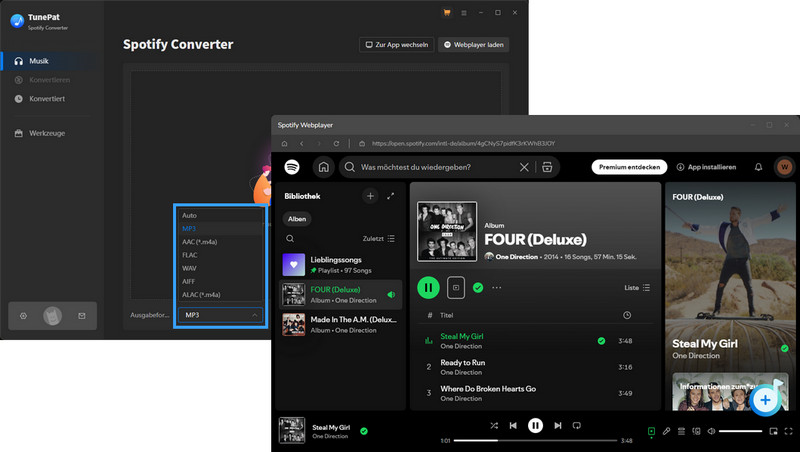Open the queue icon in player bar

click(x=681, y=431)
